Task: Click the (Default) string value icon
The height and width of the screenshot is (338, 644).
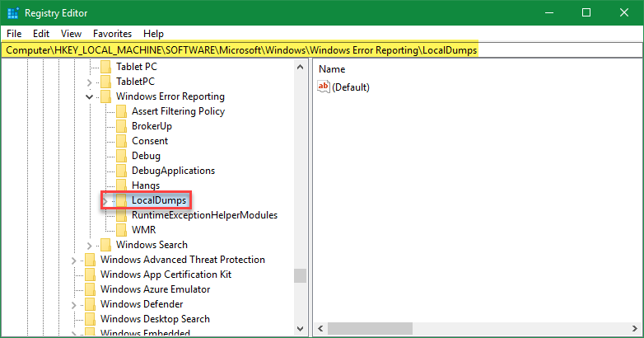Action: [x=324, y=87]
